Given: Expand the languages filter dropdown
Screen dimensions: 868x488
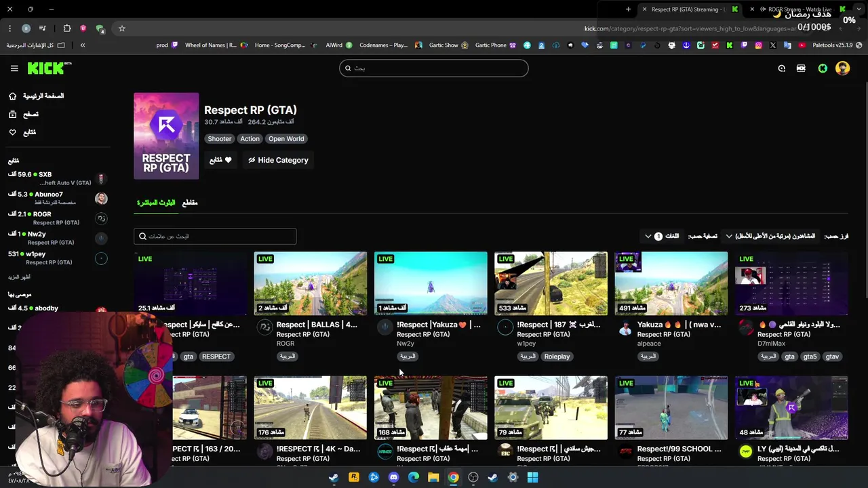Looking at the screenshot, I should point(661,236).
